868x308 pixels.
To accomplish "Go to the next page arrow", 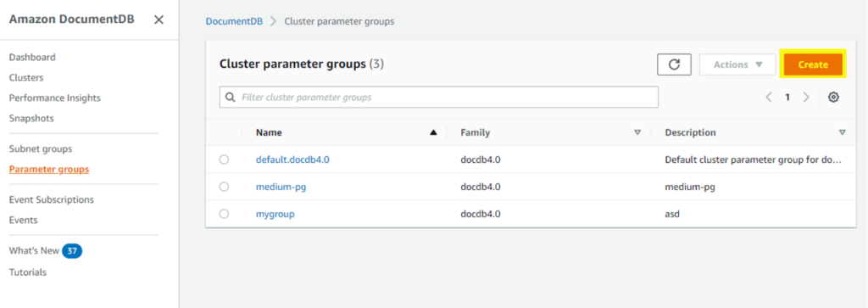I will click(x=806, y=98).
